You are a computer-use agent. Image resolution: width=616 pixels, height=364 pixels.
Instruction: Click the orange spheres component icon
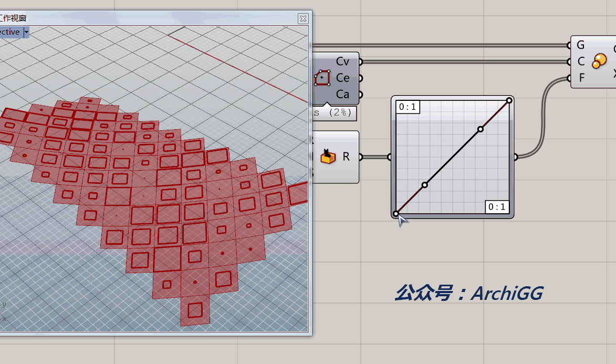click(x=599, y=61)
